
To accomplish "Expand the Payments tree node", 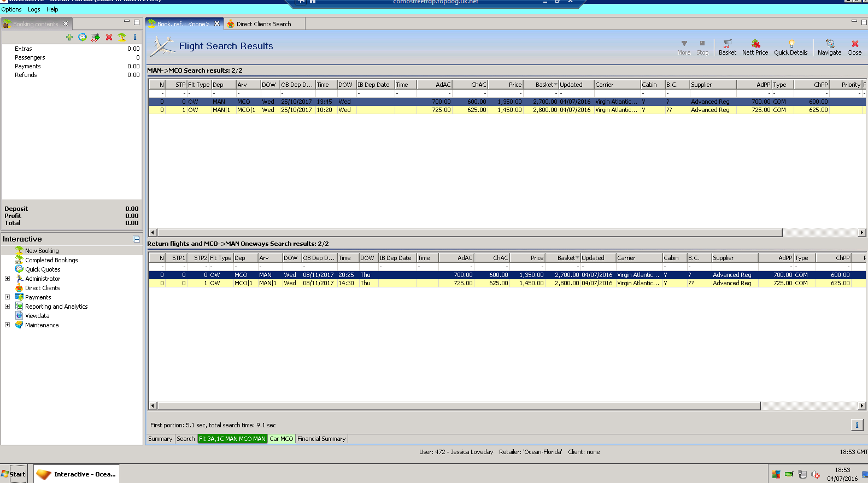I will (7, 297).
